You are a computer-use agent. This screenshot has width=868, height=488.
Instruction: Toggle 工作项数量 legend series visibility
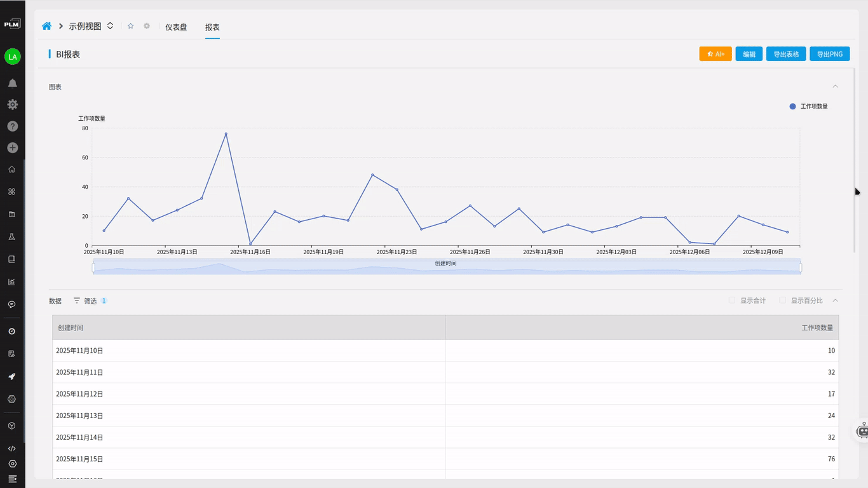pyautogui.click(x=808, y=106)
